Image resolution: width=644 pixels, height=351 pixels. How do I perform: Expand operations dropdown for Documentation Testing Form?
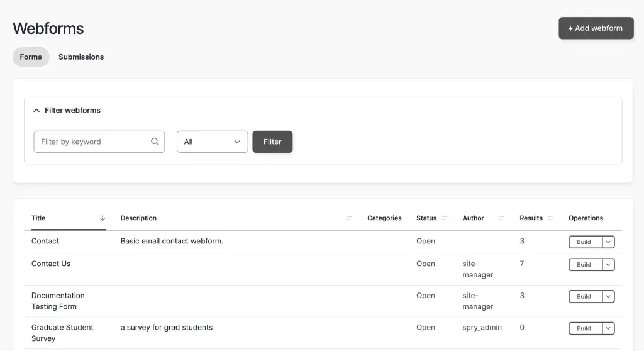tap(608, 296)
